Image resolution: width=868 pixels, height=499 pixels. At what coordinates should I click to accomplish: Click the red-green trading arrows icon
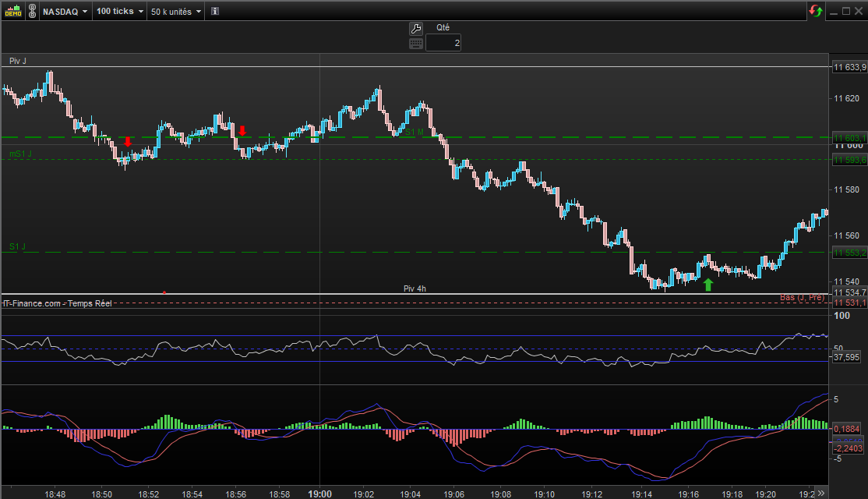[816, 11]
